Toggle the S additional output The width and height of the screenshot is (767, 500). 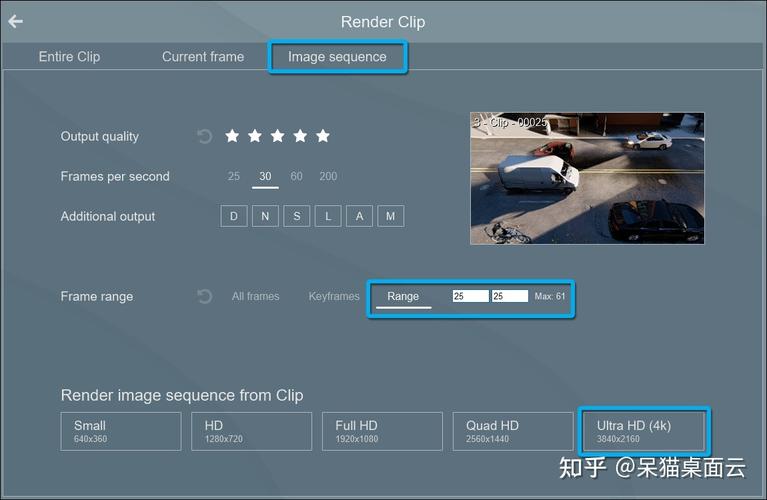pos(296,216)
